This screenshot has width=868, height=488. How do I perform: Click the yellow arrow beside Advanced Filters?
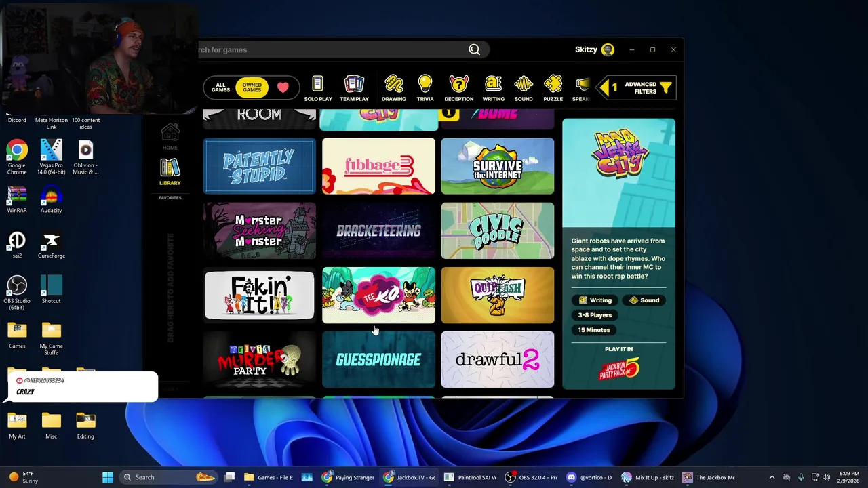(x=603, y=87)
